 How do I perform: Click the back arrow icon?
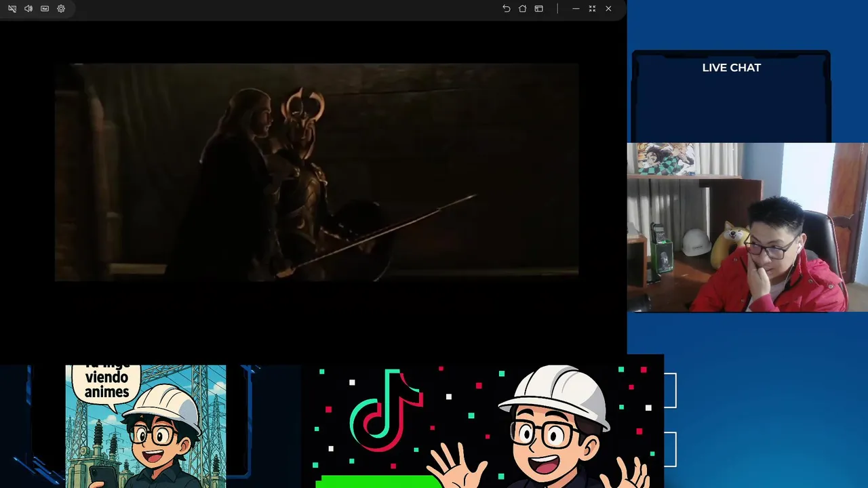506,9
